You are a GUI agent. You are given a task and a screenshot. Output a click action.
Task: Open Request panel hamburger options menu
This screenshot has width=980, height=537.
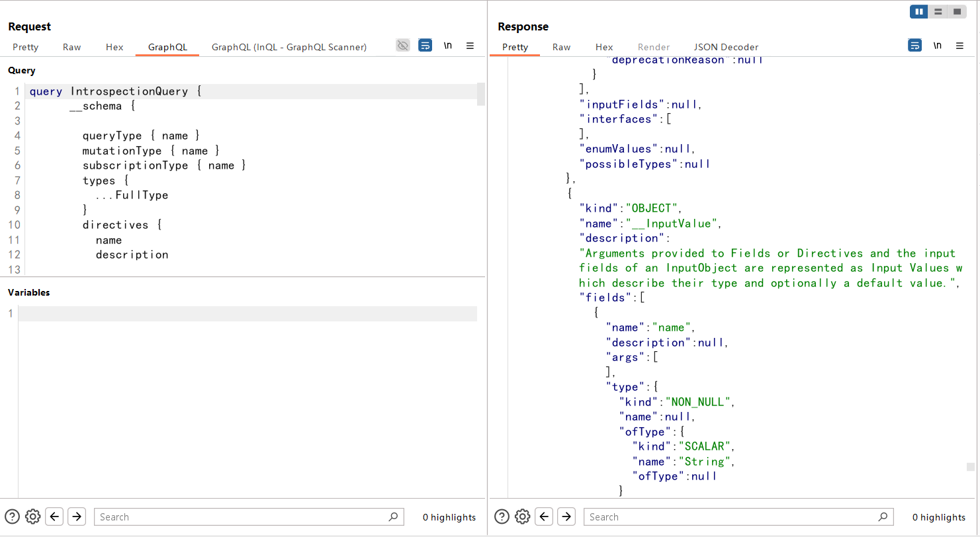pyautogui.click(x=470, y=46)
